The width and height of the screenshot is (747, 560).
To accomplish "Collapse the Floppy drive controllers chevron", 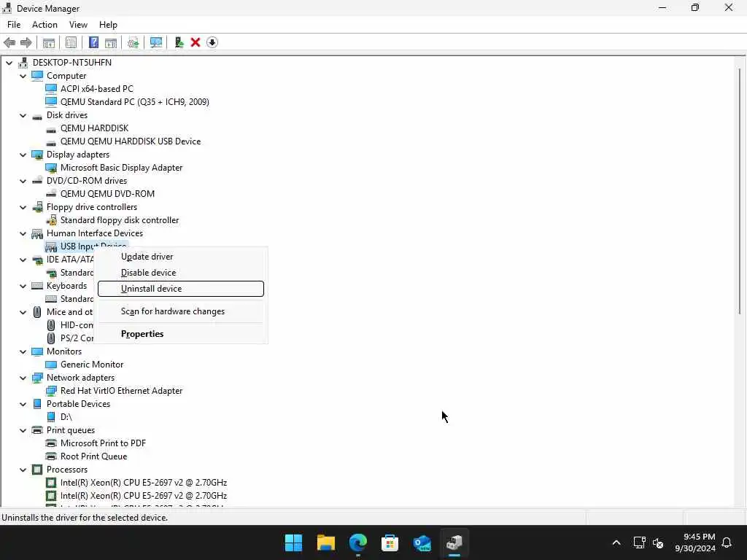I will pos(23,207).
